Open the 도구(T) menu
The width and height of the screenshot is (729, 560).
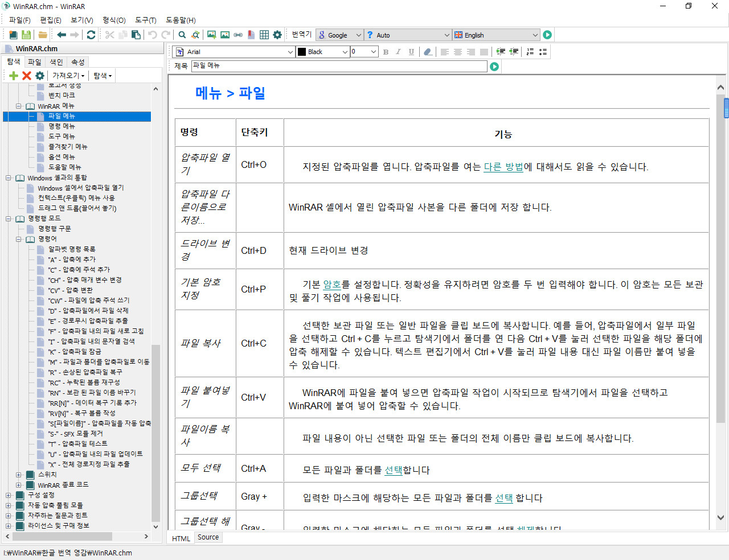(x=146, y=20)
